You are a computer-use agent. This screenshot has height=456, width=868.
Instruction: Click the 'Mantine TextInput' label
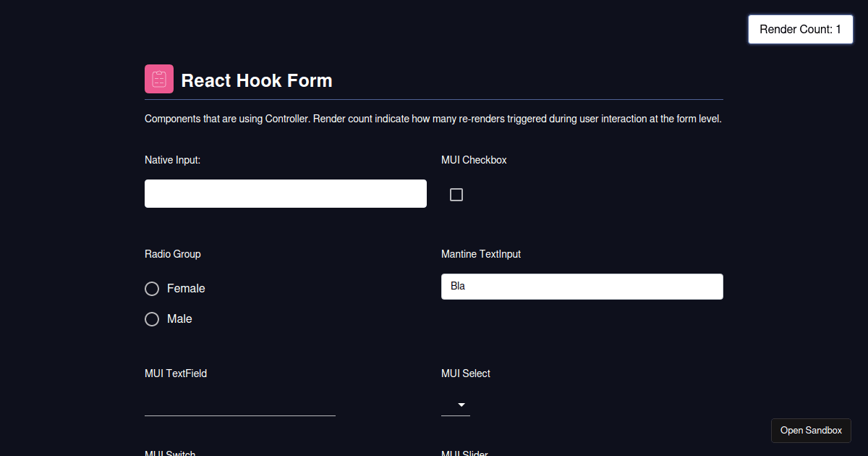480,254
